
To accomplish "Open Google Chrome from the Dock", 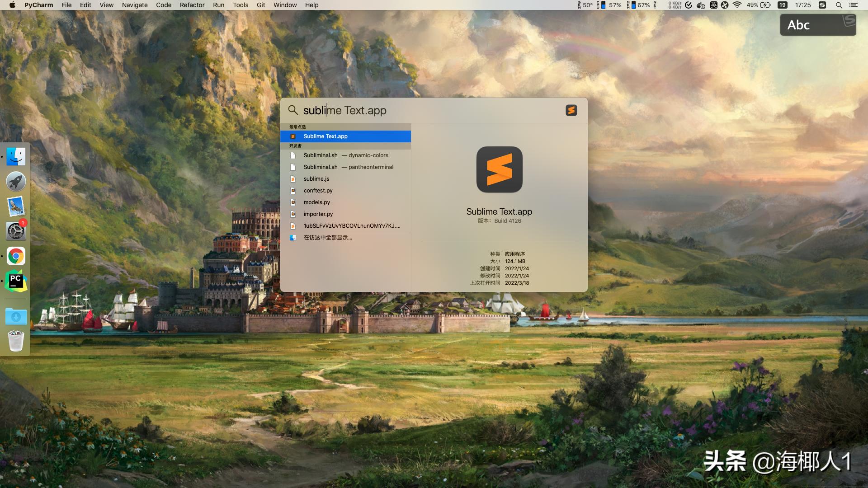I will 16,256.
